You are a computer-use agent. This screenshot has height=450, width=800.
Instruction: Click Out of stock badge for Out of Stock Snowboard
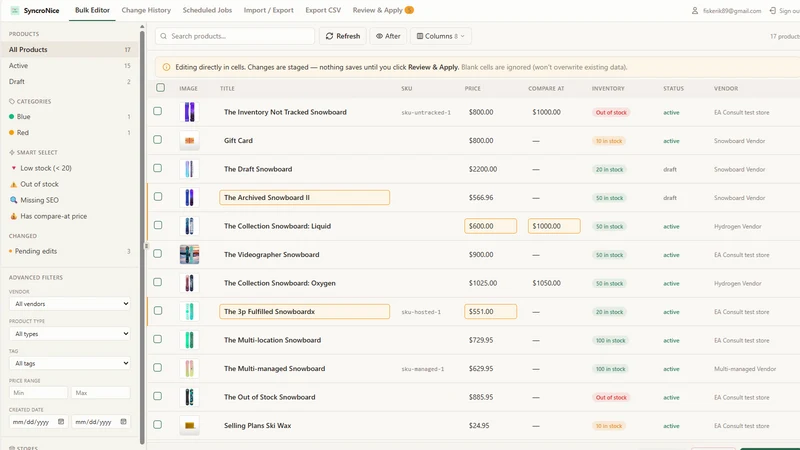(611, 397)
